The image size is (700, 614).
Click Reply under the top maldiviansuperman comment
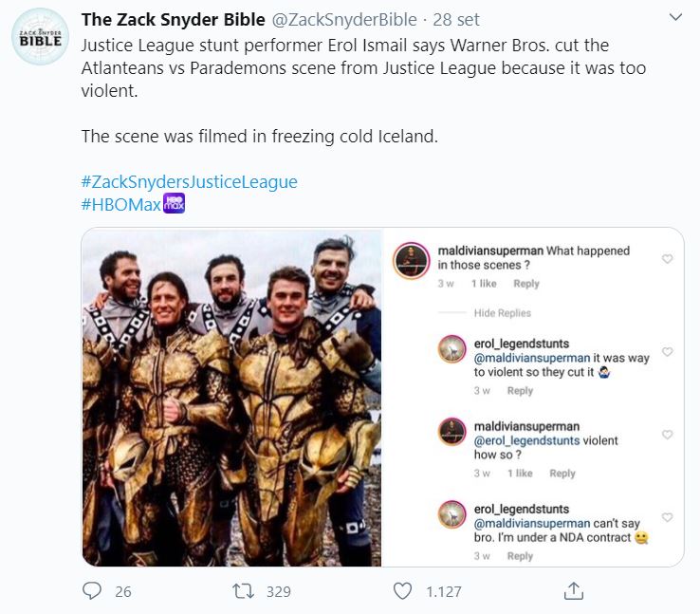pos(526,284)
